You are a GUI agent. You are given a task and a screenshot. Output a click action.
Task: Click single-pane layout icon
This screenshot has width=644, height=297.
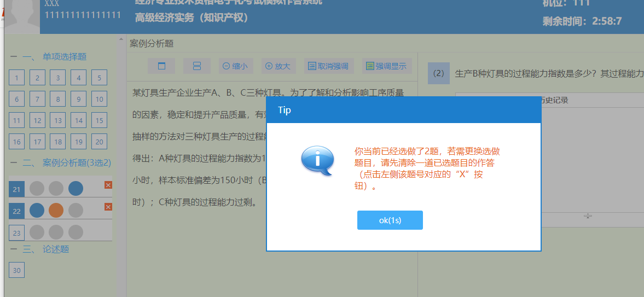pos(161,66)
